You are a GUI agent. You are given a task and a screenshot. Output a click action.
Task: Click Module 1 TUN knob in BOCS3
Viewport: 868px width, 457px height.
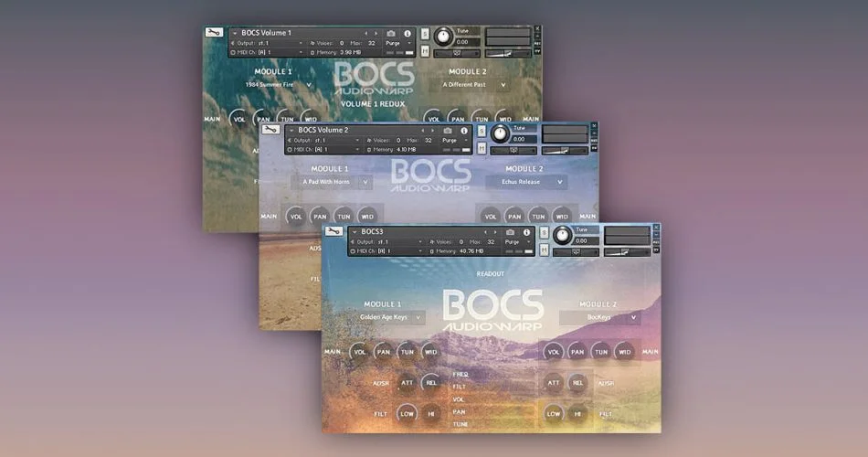click(408, 352)
